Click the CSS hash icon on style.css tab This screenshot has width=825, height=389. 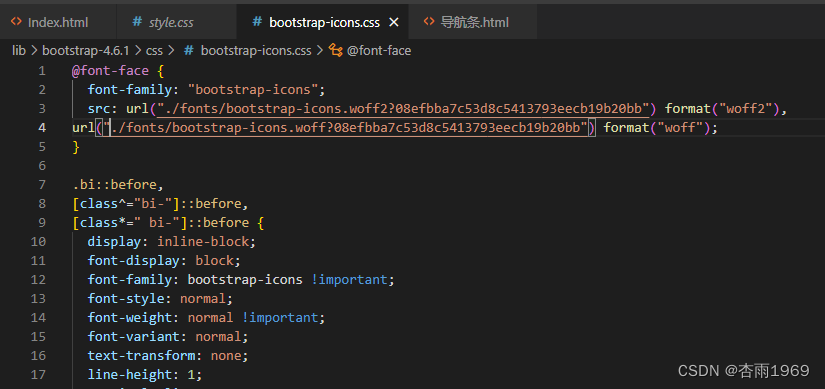point(137,22)
